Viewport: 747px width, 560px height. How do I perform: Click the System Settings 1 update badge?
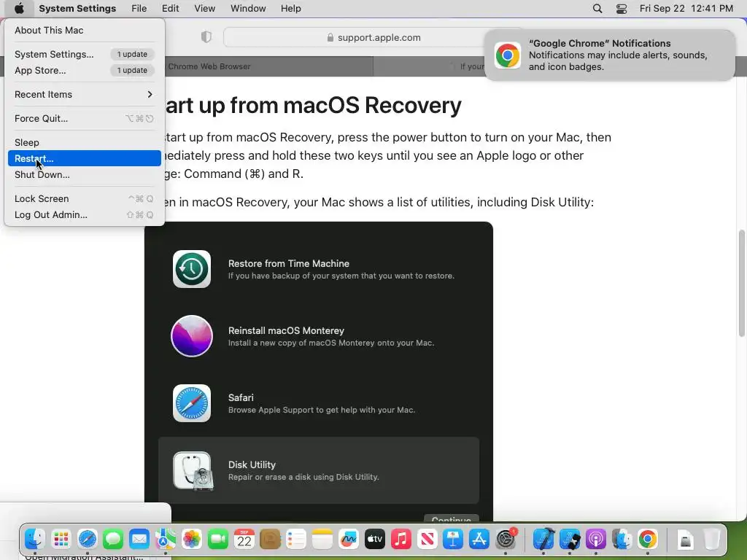[x=133, y=54]
